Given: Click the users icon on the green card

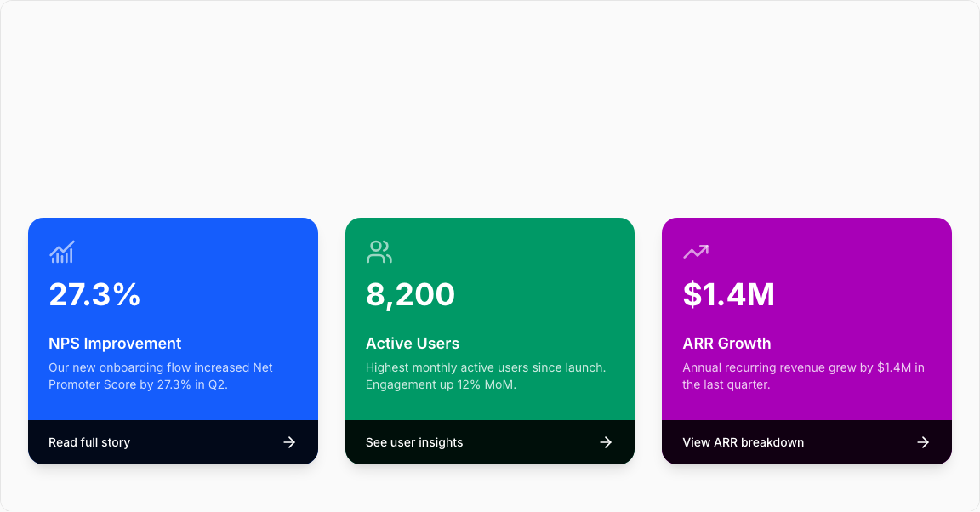Looking at the screenshot, I should (379, 252).
